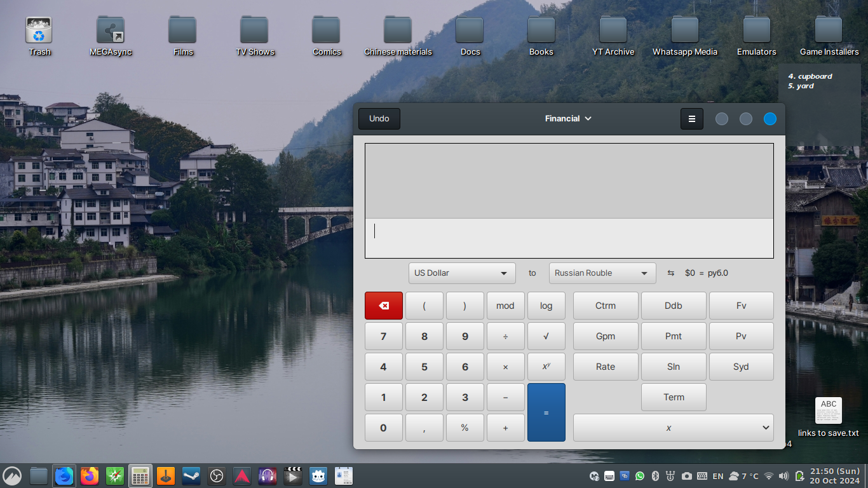Screen dimensions: 868x488
Task: Click the swap currencies arrows
Action: pyautogui.click(x=670, y=273)
